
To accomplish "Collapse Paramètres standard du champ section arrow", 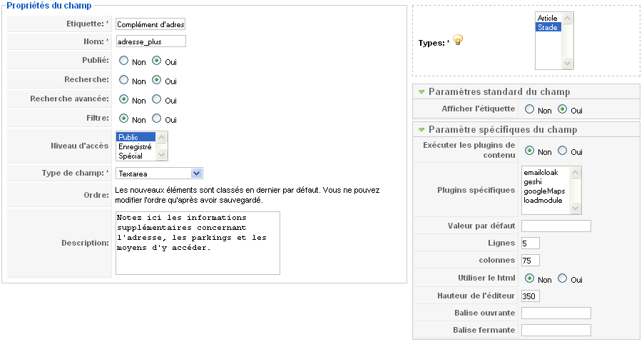I will click(x=421, y=91).
